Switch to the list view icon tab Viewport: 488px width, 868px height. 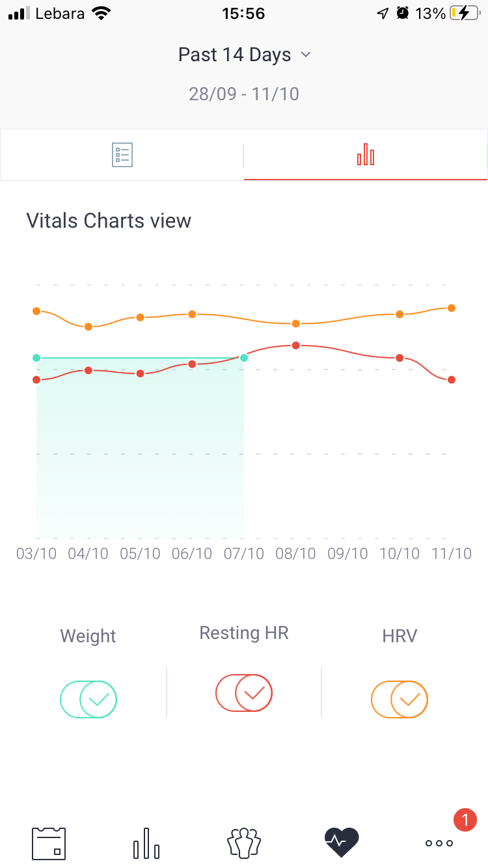click(x=122, y=155)
